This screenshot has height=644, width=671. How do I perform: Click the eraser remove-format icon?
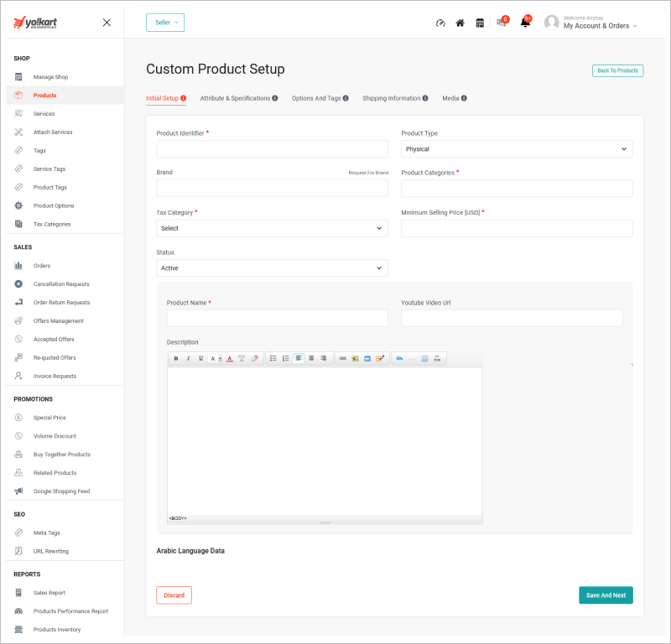[x=255, y=358]
